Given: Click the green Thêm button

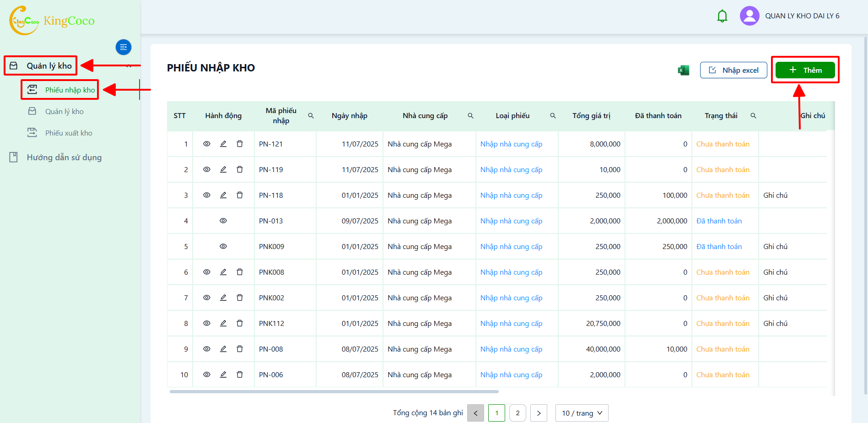Looking at the screenshot, I should click(x=805, y=70).
